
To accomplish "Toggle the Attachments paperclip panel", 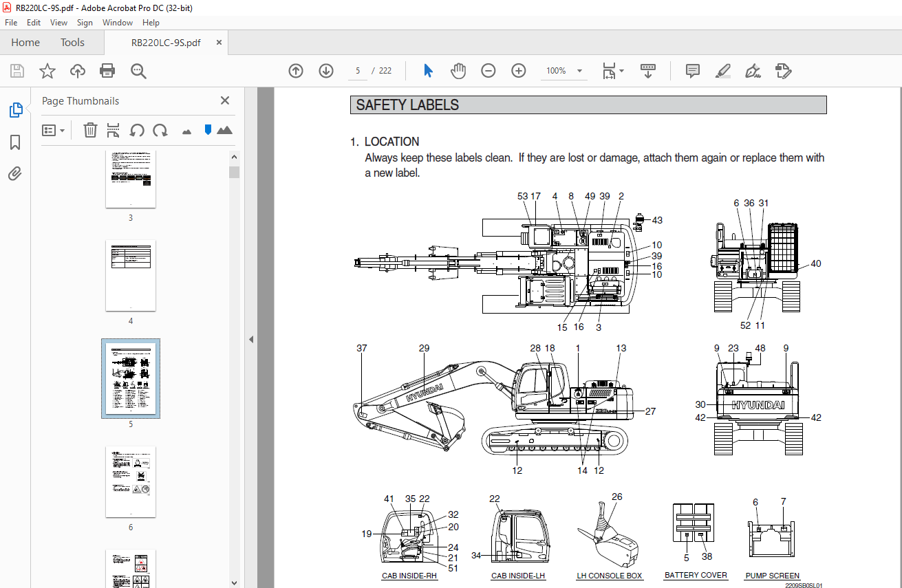I will (15, 174).
